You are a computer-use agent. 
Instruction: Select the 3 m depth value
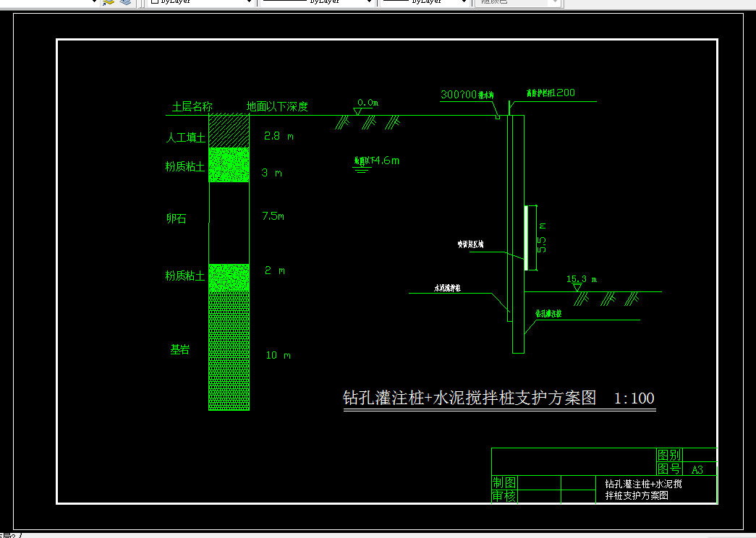[271, 173]
